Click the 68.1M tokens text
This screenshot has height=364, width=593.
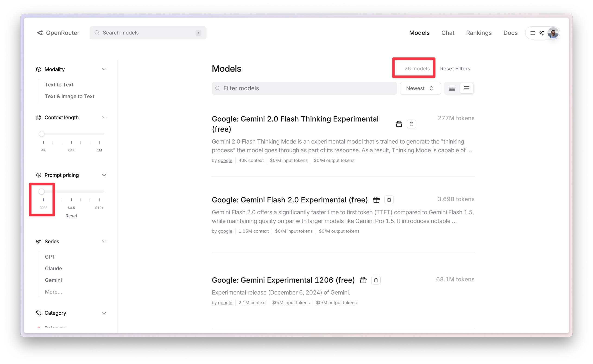[x=455, y=279]
